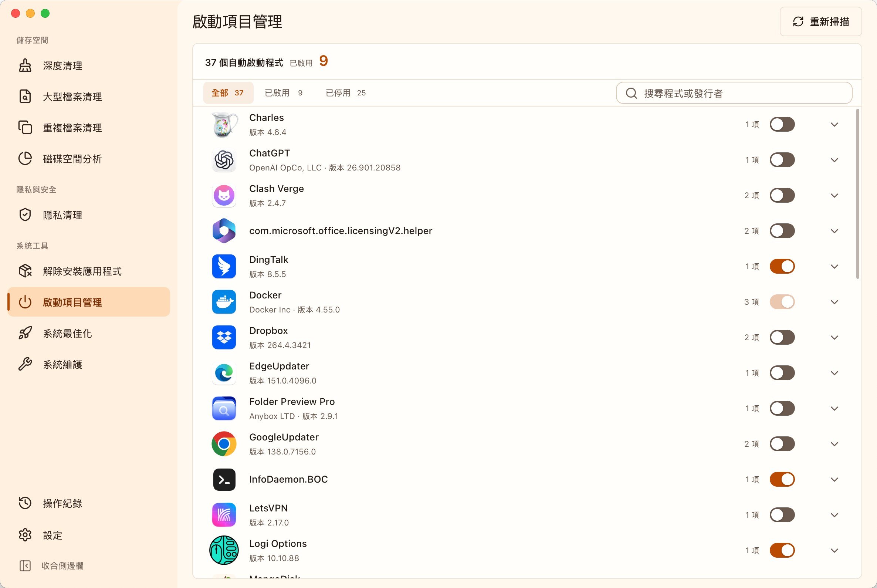Screen dimensions: 877x588
Task: Click the 收合側邊欄 collapse sidebar icon
Action: tap(25, 565)
